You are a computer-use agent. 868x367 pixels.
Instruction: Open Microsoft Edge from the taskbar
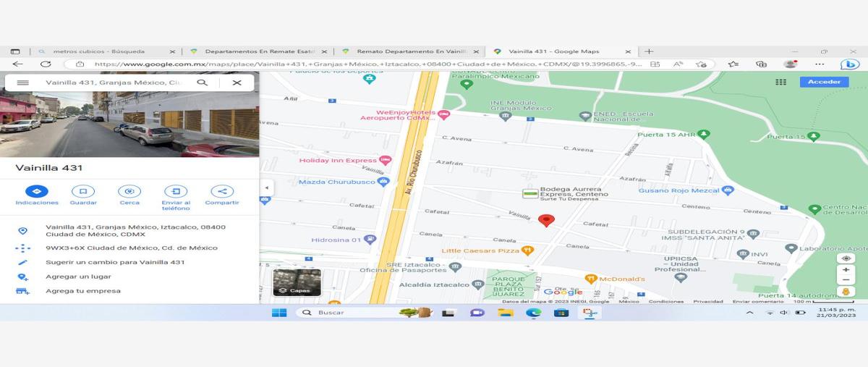click(533, 313)
